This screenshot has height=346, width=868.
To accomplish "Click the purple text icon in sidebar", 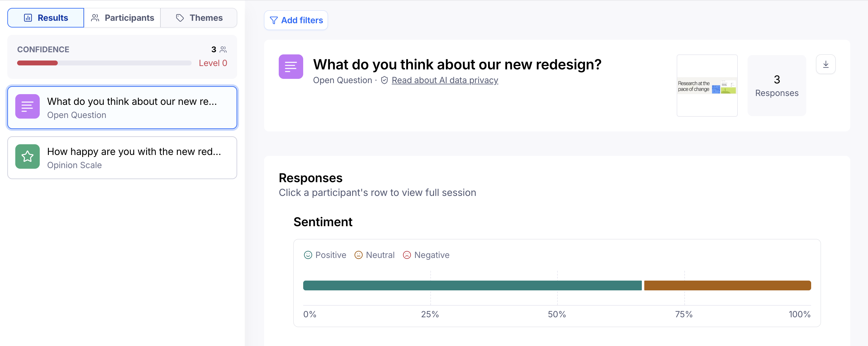I will pyautogui.click(x=27, y=106).
